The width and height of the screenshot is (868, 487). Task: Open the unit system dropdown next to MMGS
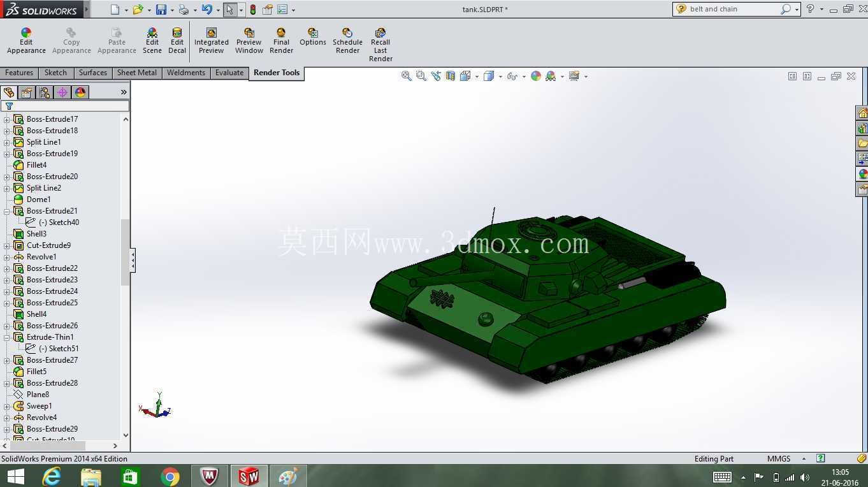point(804,459)
